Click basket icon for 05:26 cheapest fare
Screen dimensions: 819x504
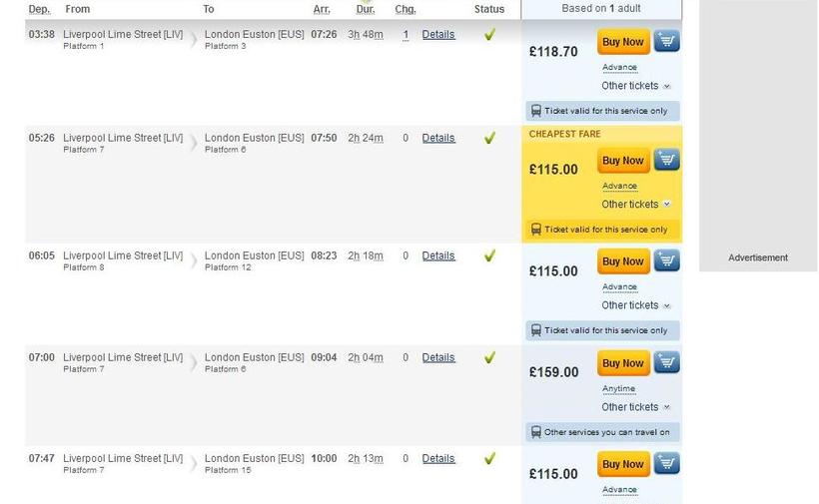click(667, 161)
